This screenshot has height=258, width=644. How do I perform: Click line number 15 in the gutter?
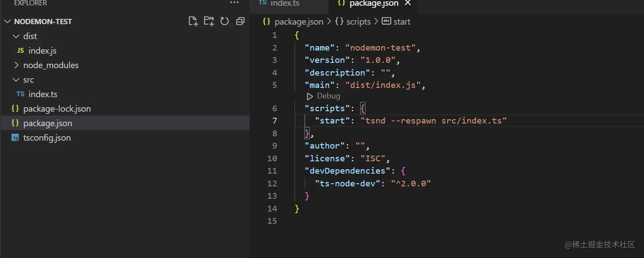(272, 221)
